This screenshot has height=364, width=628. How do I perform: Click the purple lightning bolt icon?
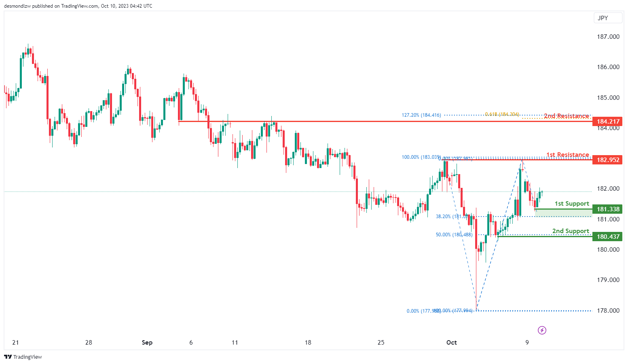(542, 330)
